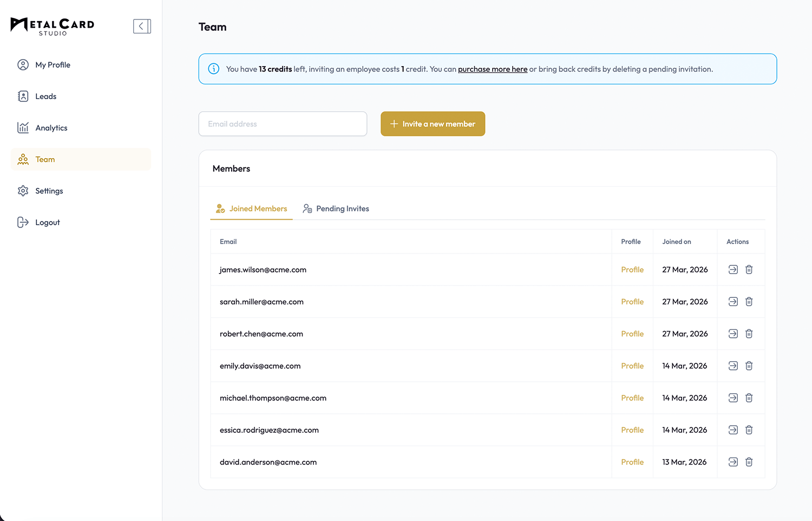
Task: Follow the purchase more here link
Action: (x=492, y=69)
